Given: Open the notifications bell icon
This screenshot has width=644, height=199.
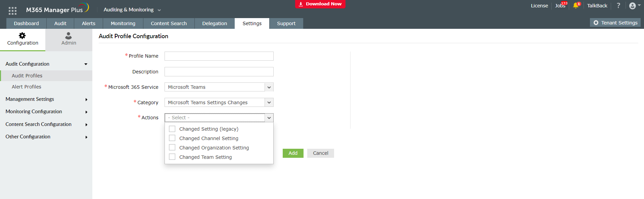Looking at the screenshot, I should pos(576,5).
